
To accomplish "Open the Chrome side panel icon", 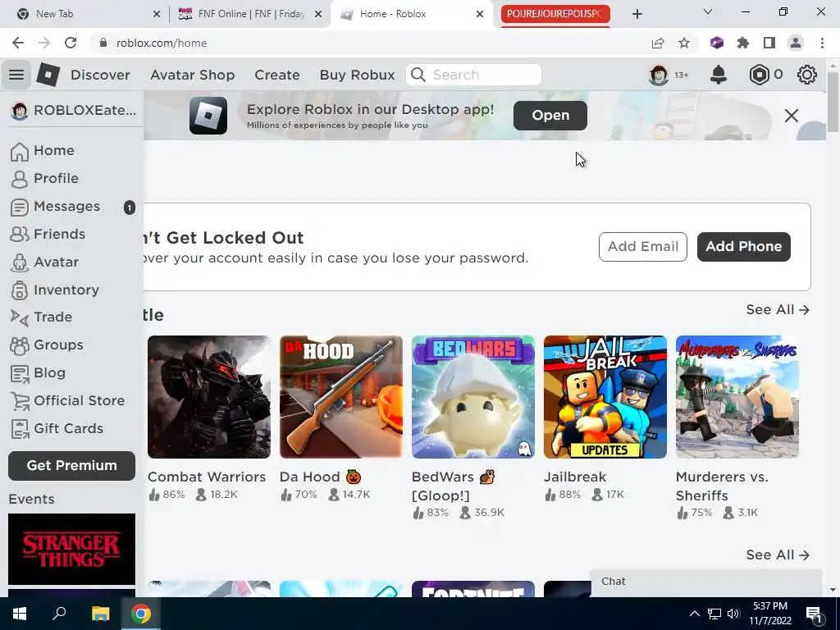I will [769, 43].
